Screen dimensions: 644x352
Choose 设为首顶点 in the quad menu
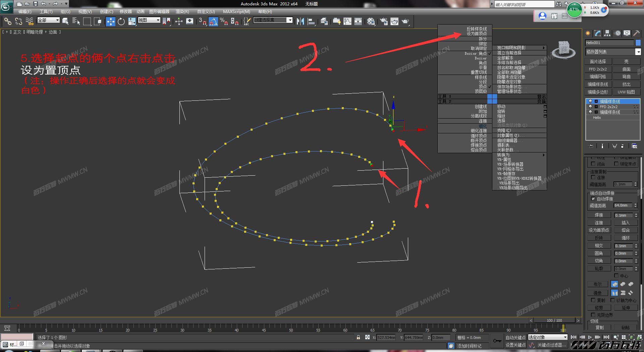477,34
